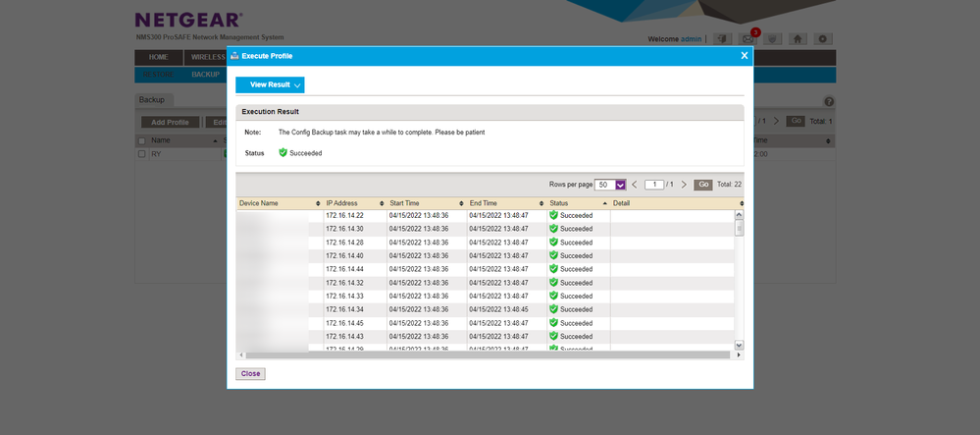Image resolution: width=980 pixels, height=435 pixels.
Task: Click the shield icon in top header
Action: click(773, 39)
